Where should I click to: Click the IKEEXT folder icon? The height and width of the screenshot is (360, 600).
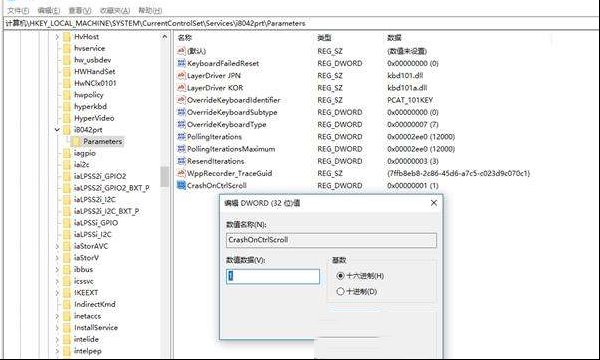67,293
